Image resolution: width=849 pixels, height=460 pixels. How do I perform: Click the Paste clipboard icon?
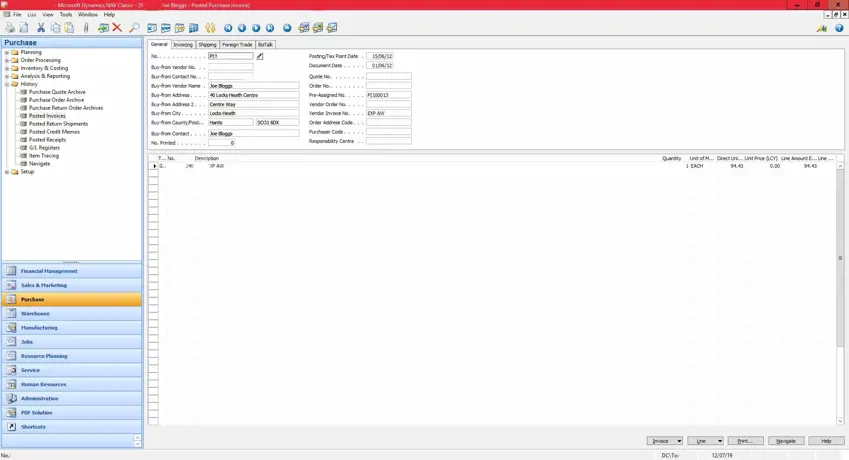69,28
